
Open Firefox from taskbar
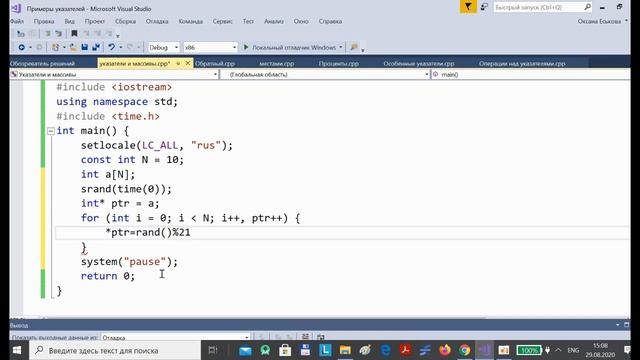[445, 350]
